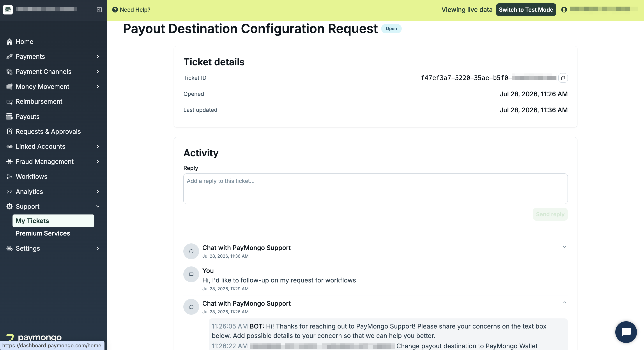Click the Fraud Management sidebar icon
The width and height of the screenshot is (644, 350).
coord(9,161)
